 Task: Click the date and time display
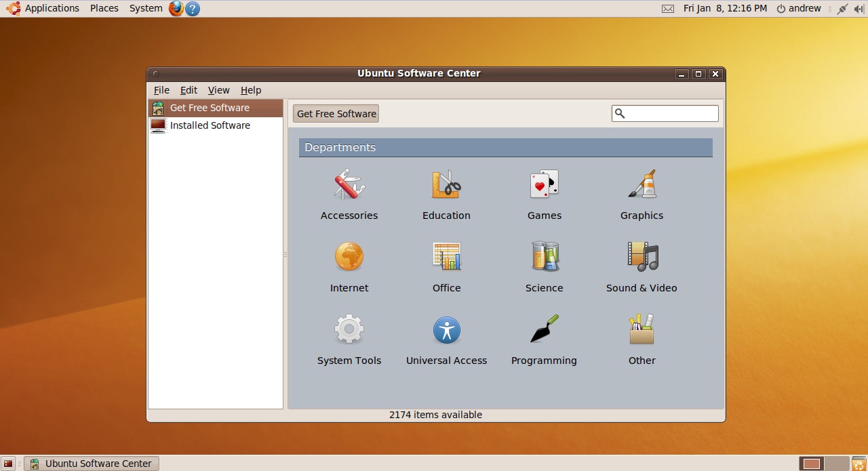(x=725, y=8)
